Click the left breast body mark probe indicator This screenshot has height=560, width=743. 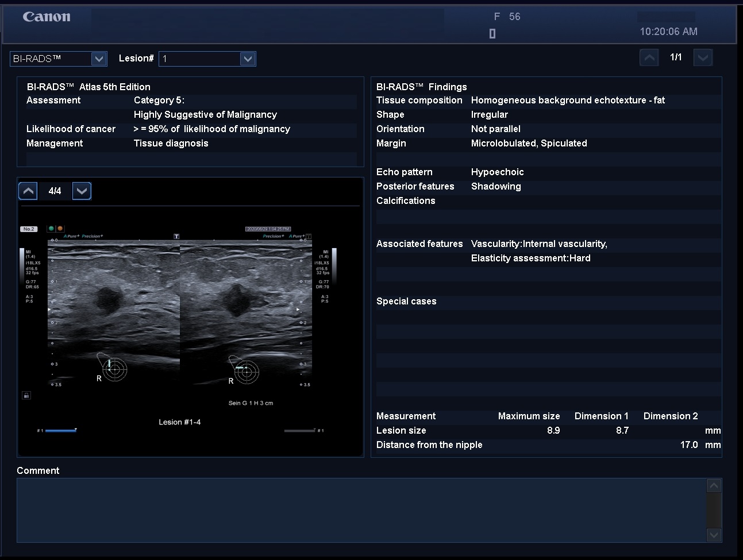(112, 368)
